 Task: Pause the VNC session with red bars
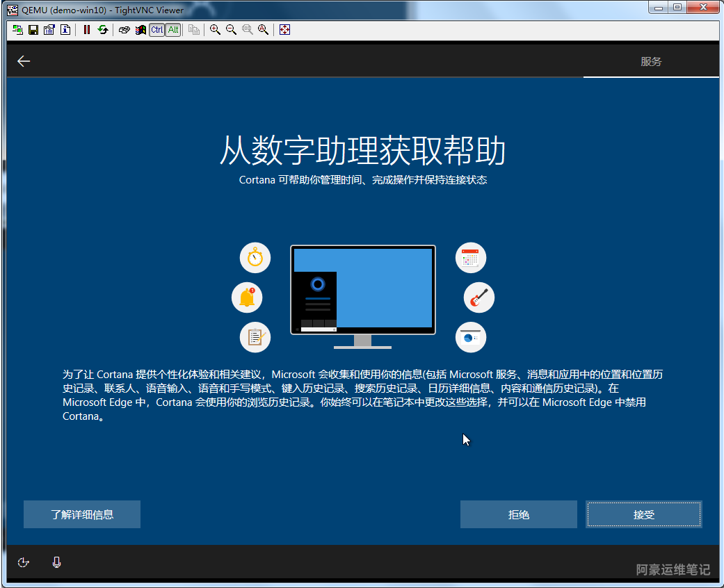pos(87,30)
